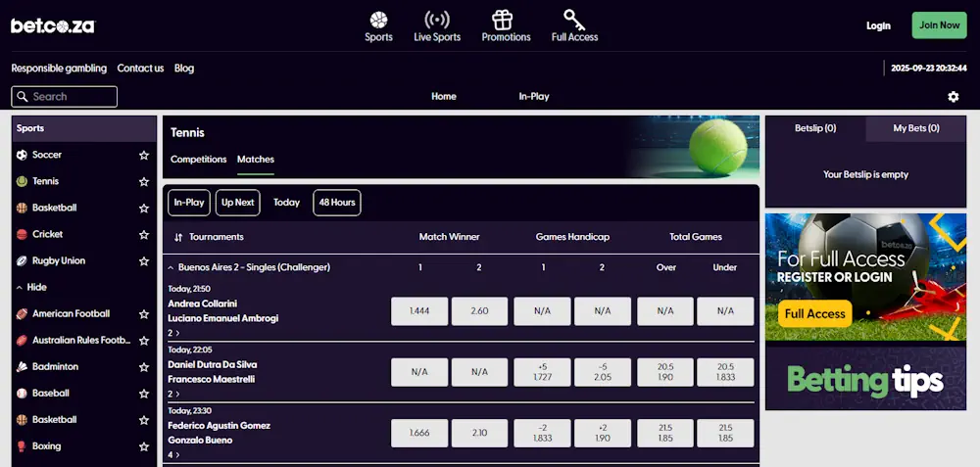This screenshot has width=980, height=467.
Task: Expand more markets for Collarini vs Ambrogi
Action: [x=173, y=333]
